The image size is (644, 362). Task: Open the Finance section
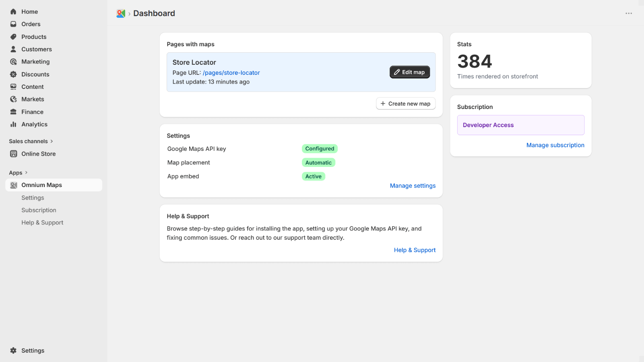[32, 111]
